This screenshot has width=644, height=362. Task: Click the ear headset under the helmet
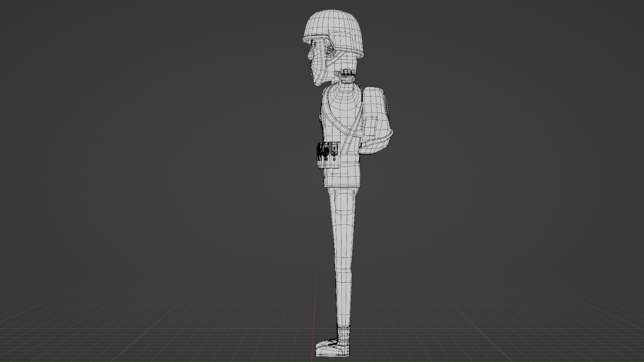[x=330, y=51]
